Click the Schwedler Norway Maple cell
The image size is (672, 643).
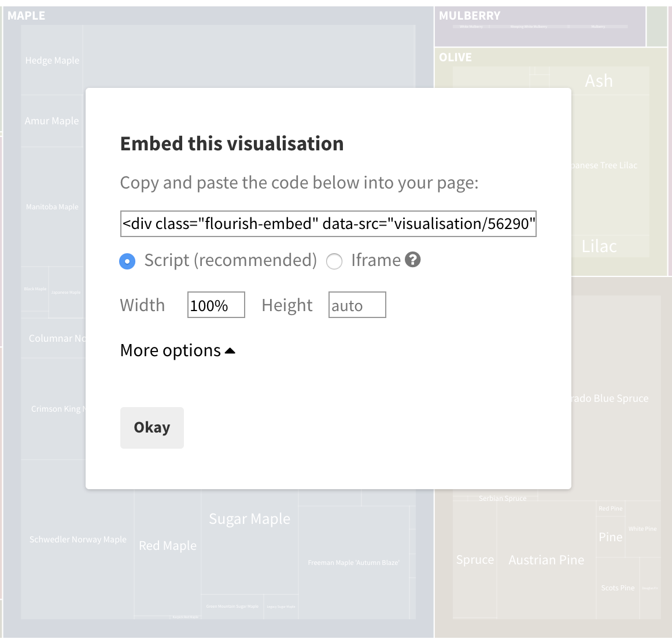[77, 539]
